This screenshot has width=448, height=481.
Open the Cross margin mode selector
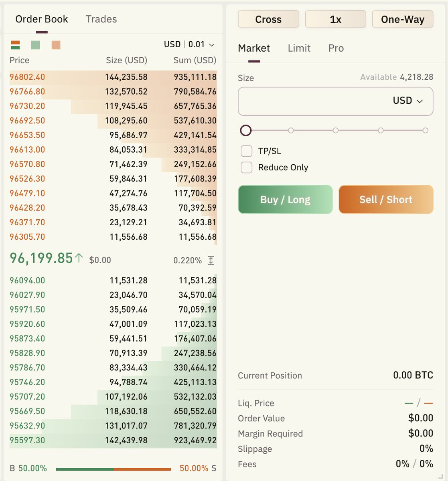(x=268, y=19)
